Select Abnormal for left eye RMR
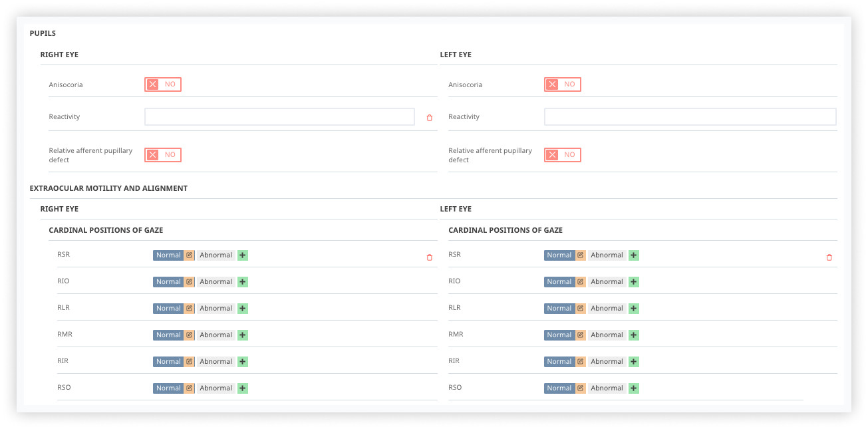Viewport: 868px width, 429px height. tap(607, 335)
